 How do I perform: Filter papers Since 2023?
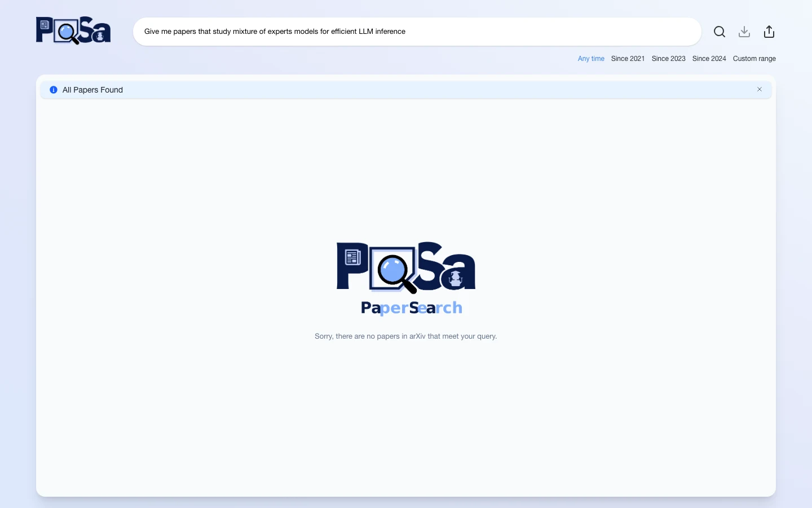(x=668, y=59)
